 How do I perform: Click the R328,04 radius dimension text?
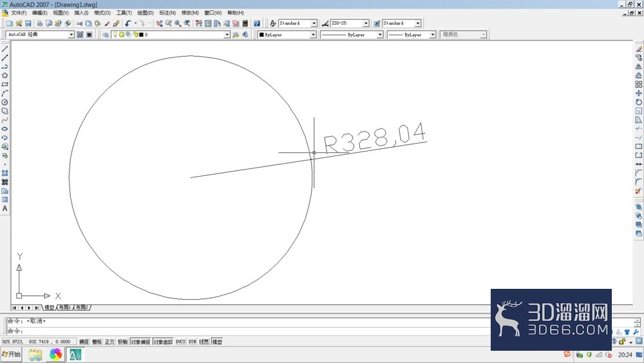coord(375,139)
